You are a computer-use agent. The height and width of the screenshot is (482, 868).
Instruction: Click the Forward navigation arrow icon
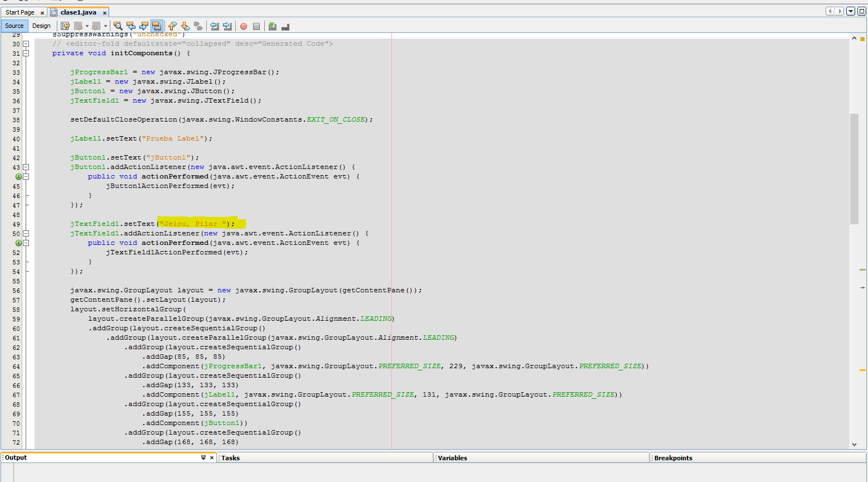pyautogui.click(x=96, y=26)
